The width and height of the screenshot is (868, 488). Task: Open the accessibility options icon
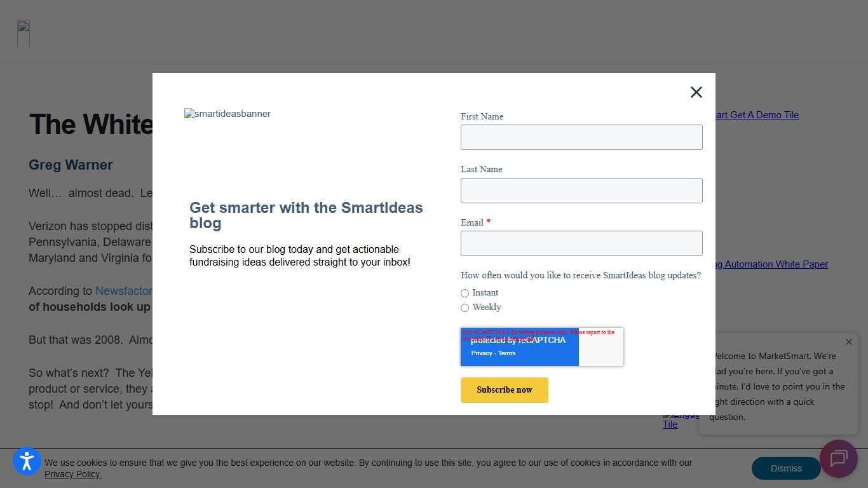27,461
